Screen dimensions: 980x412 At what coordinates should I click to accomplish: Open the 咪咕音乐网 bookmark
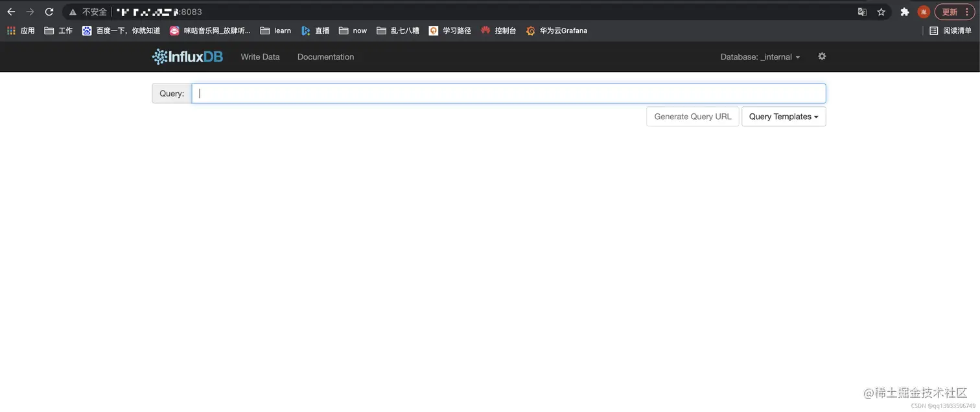(210, 30)
